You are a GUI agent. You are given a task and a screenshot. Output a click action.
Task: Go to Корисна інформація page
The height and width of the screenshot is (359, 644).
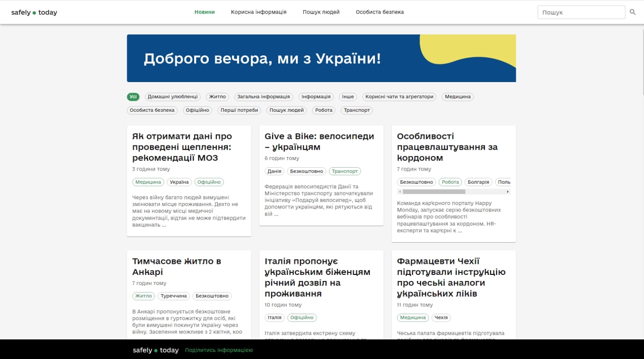pos(259,12)
